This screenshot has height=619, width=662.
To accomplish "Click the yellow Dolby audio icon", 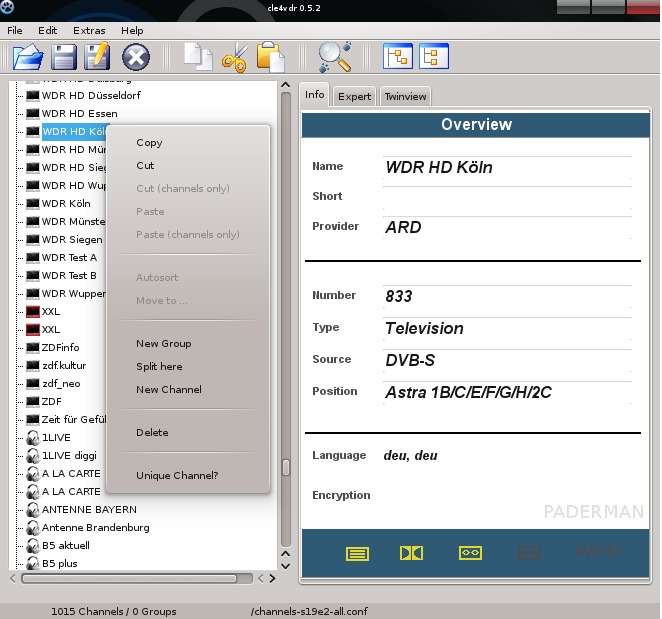I will tap(411, 552).
